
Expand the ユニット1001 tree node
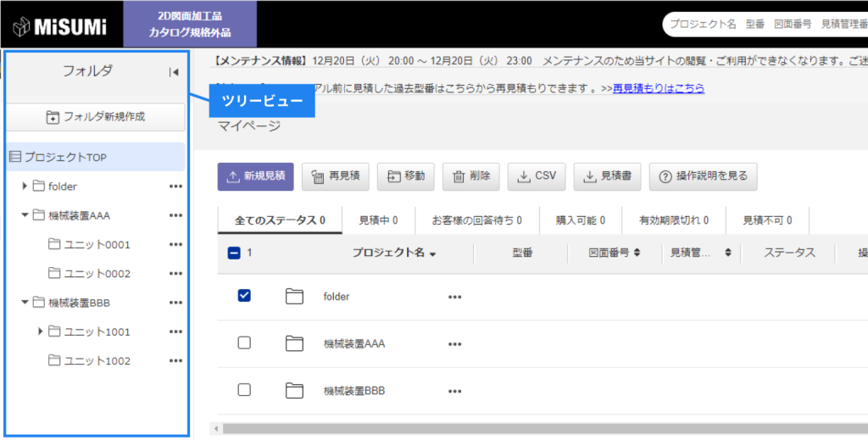tap(41, 331)
